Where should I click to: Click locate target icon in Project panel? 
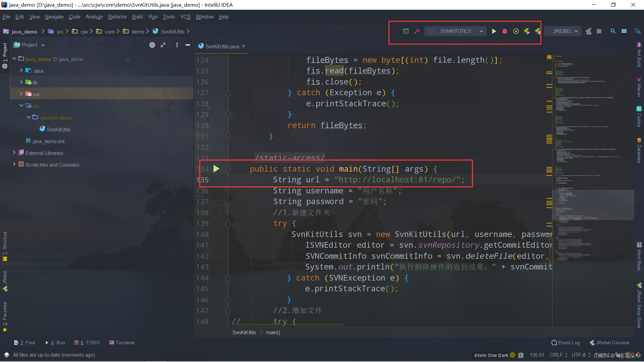point(152,45)
